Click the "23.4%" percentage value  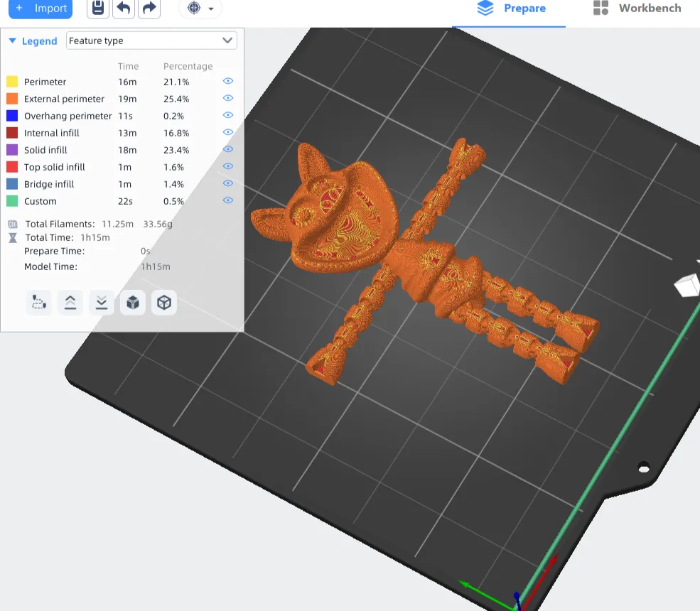pos(176,150)
